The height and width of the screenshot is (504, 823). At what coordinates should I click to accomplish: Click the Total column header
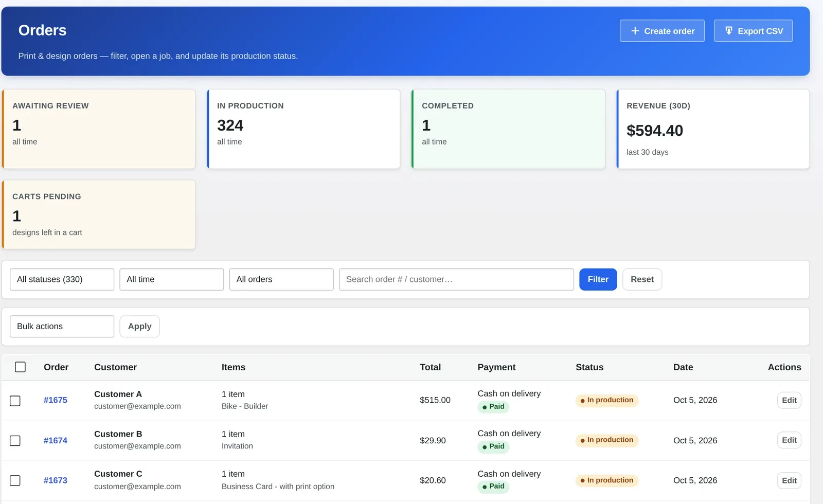pyautogui.click(x=430, y=367)
